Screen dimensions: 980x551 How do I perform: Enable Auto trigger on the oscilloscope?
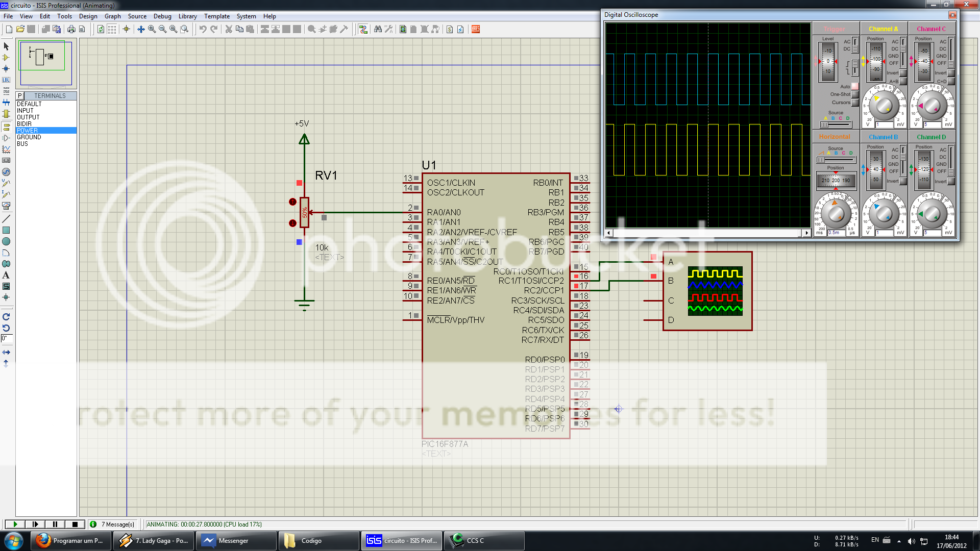pos(855,87)
